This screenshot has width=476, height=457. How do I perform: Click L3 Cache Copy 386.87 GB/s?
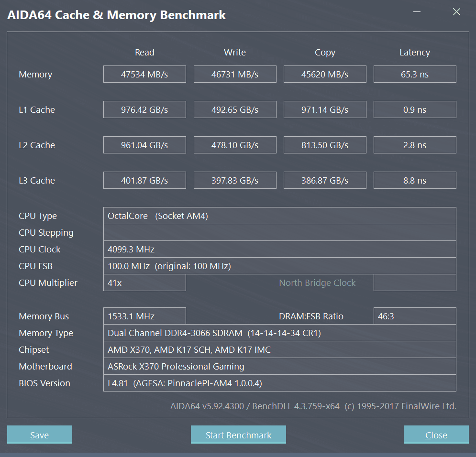[x=325, y=180]
